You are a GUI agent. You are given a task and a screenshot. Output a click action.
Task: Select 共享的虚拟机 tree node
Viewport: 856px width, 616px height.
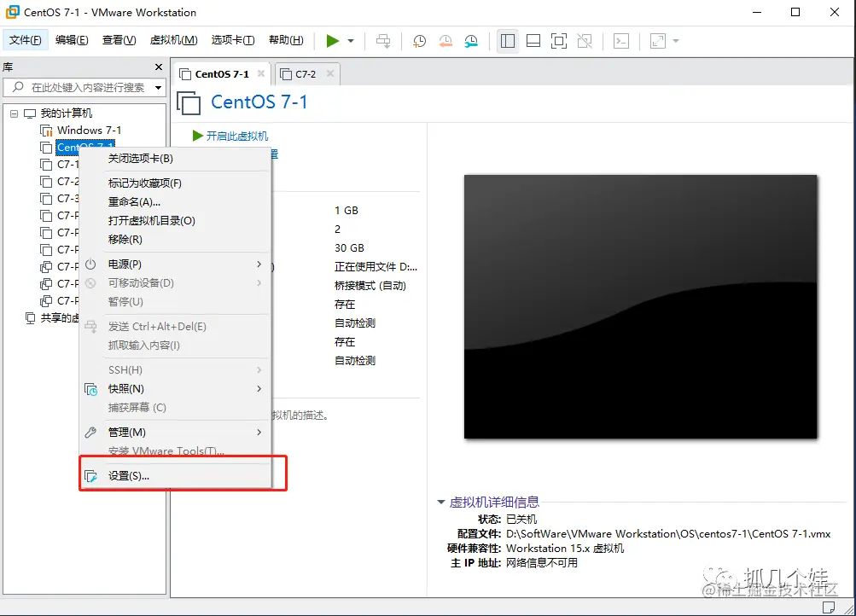coord(59,317)
